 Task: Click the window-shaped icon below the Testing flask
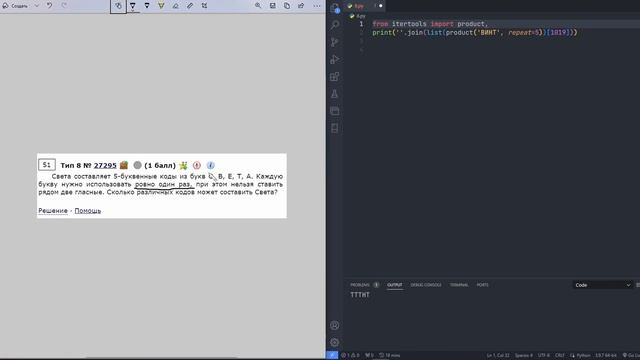coord(335,111)
